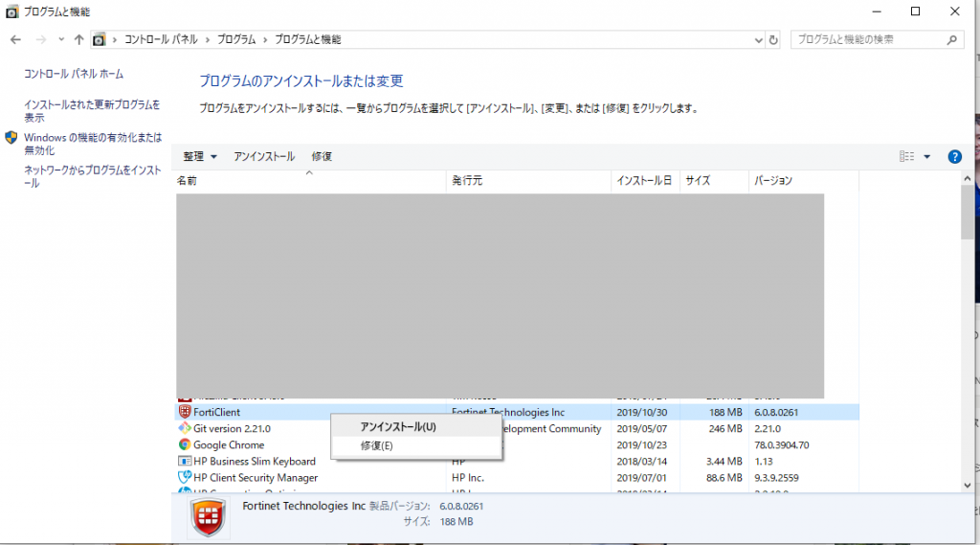Choose アンインストール(U) from the context menu
This screenshot has height=545, width=980.
tap(416, 426)
